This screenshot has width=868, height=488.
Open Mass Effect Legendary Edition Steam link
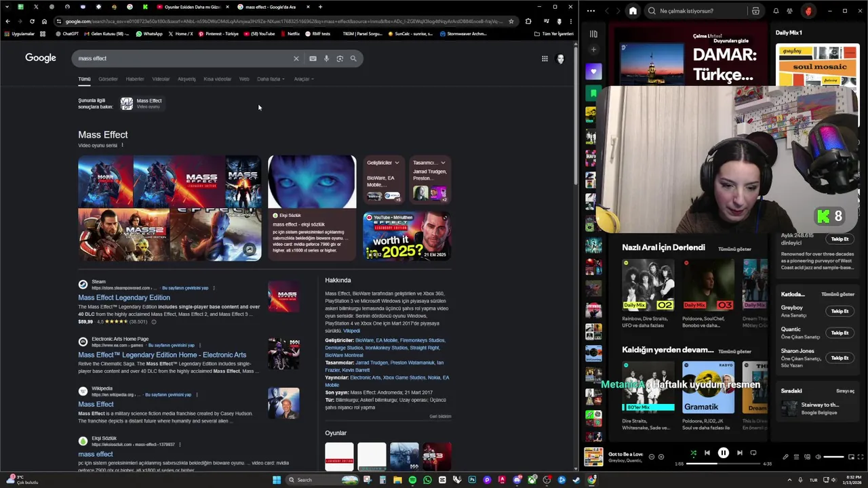[124, 298]
